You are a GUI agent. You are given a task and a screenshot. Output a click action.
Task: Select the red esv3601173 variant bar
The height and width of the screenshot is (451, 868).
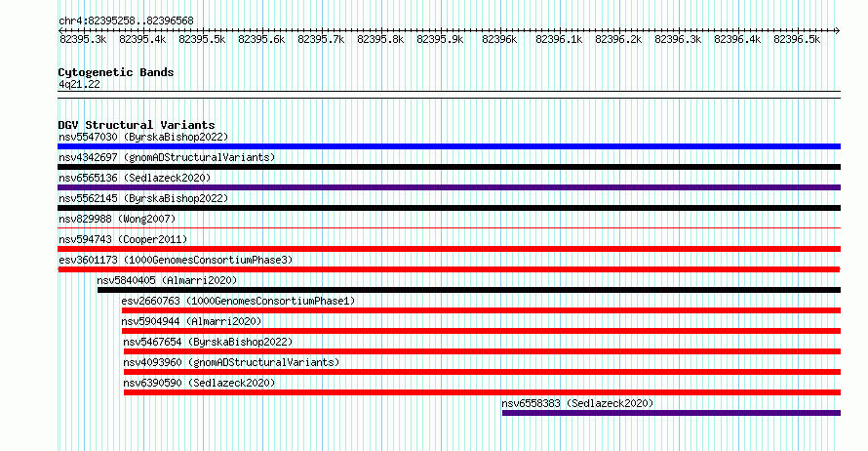pos(449,269)
